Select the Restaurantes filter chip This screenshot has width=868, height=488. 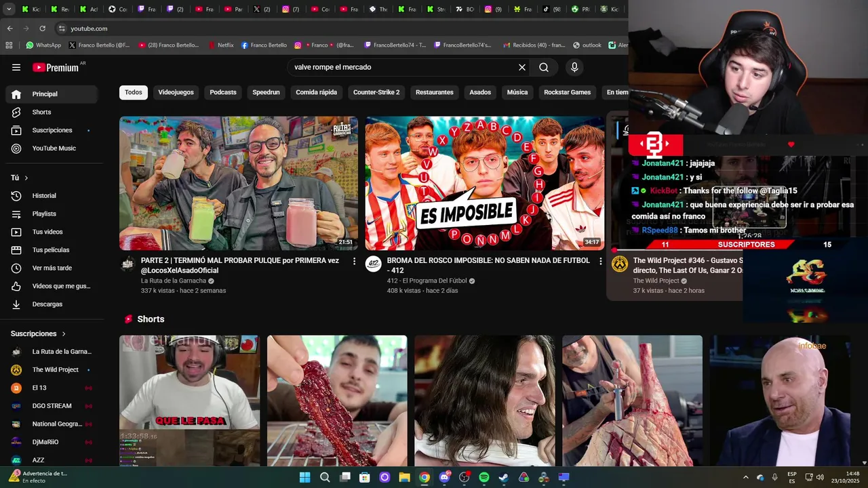tap(435, 92)
